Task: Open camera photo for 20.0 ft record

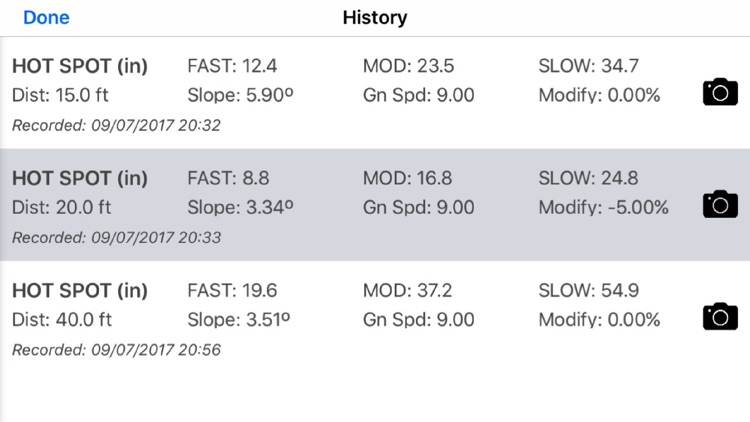Action: (720, 204)
